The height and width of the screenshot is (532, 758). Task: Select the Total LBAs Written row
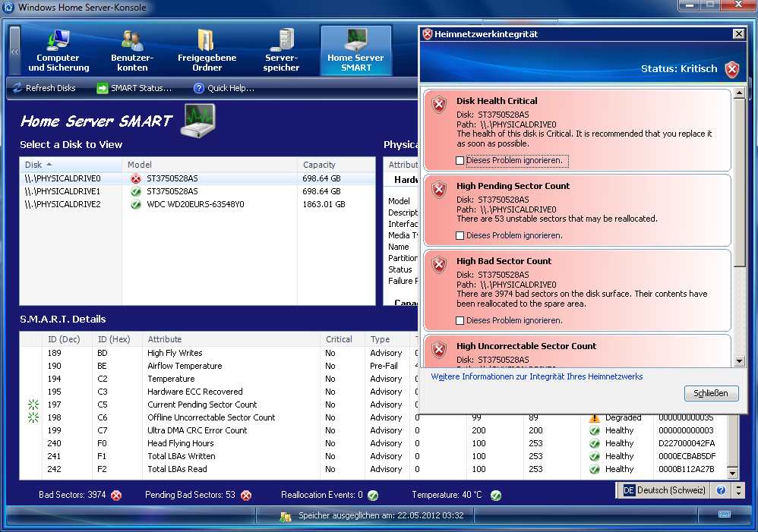pyautogui.click(x=372, y=456)
